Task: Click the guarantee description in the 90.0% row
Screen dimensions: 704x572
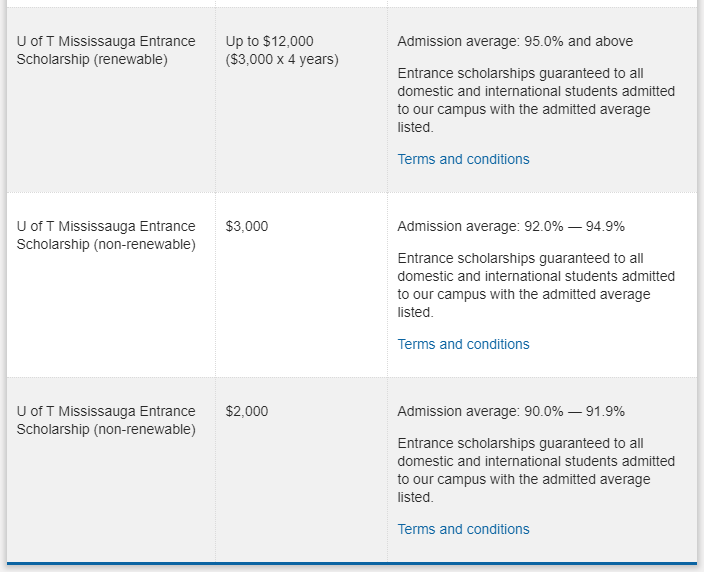Action: click(x=536, y=470)
